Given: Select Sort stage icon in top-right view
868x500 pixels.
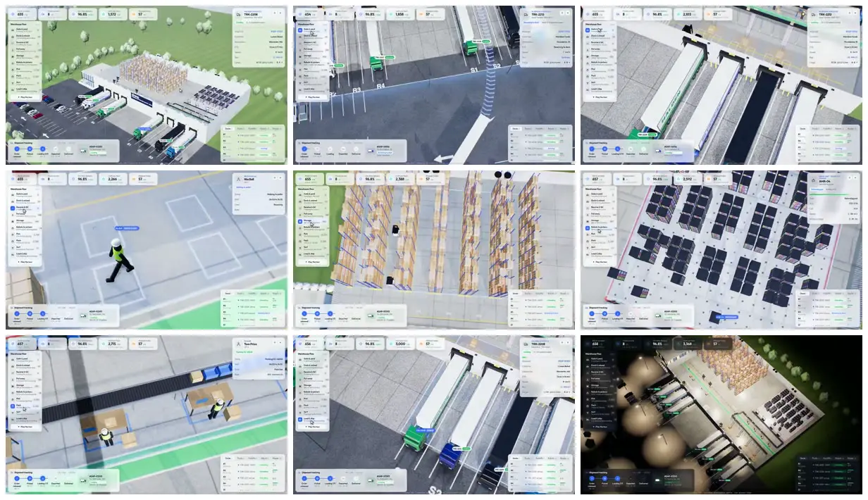Looking at the screenshot, I should (x=588, y=82).
